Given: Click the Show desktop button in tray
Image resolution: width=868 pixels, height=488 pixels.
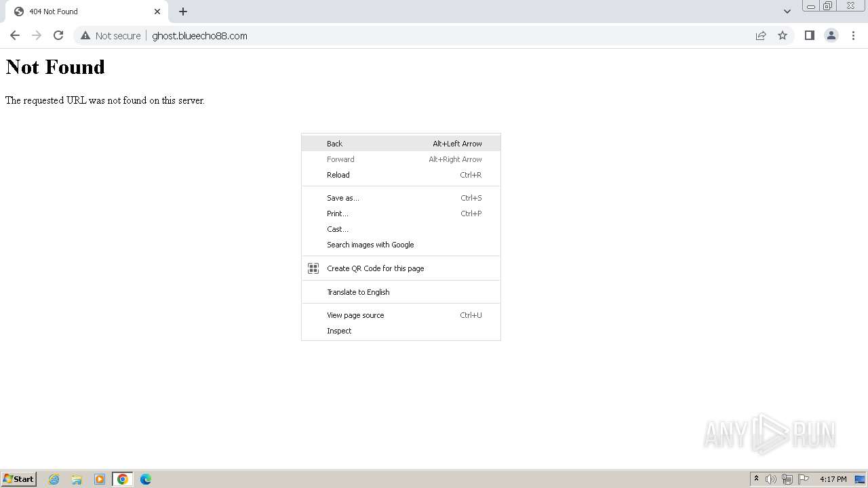Looking at the screenshot, I should click(860, 479).
